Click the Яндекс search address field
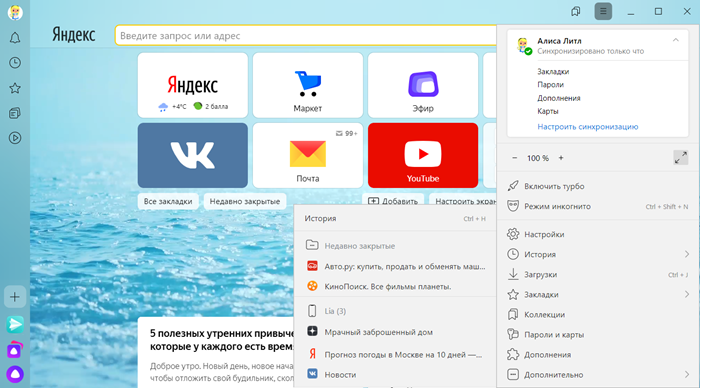The width and height of the screenshot is (701, 388). (x=306, y=36)
